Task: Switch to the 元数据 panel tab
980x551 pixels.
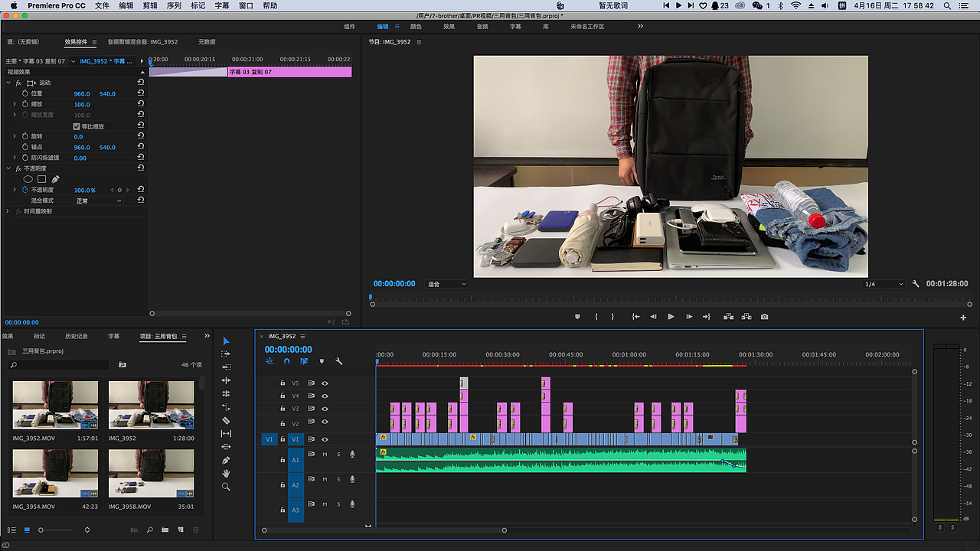Action: click(x=207, y=42)
